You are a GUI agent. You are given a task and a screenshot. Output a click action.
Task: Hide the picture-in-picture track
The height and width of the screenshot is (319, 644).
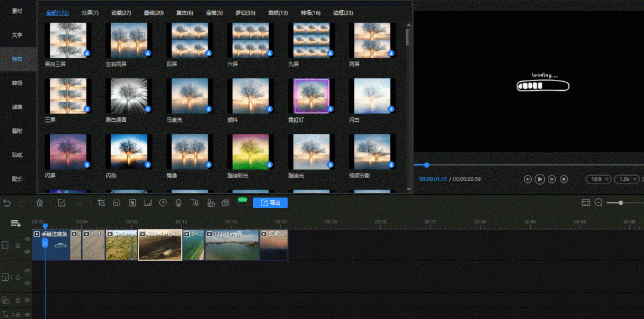point(27,271)
